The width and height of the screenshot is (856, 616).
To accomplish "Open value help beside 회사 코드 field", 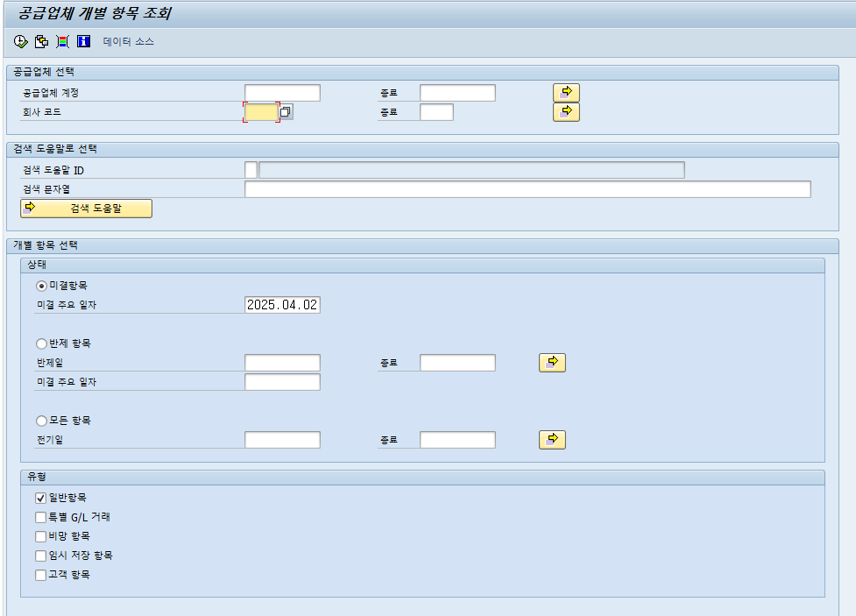I will [x=286, y=112].
